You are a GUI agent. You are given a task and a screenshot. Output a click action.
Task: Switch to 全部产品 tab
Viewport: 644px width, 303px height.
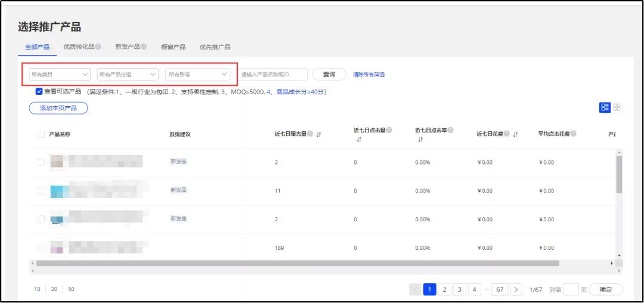pyautogui.click(x=38, y=47)
